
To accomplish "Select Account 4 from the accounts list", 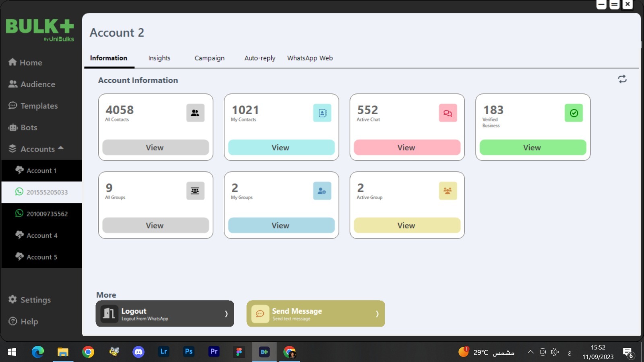I will pyautogui.click(x=42, y=235).
